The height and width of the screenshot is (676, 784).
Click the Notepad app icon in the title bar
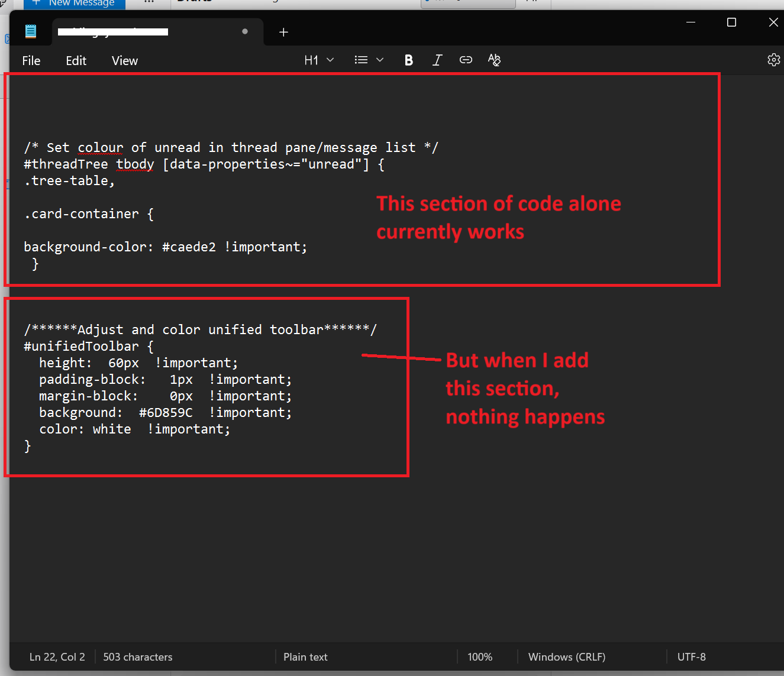[x=31, y=31]
